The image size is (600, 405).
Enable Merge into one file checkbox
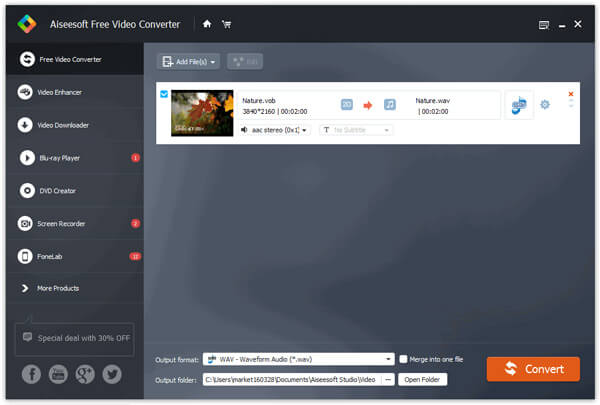[x=403, y=359]
